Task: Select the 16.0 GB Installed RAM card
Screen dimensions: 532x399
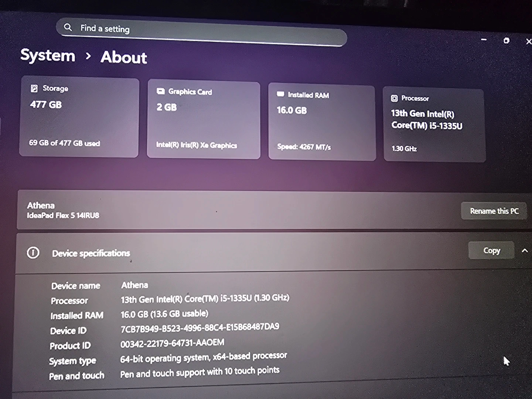Action: point(322,123)
